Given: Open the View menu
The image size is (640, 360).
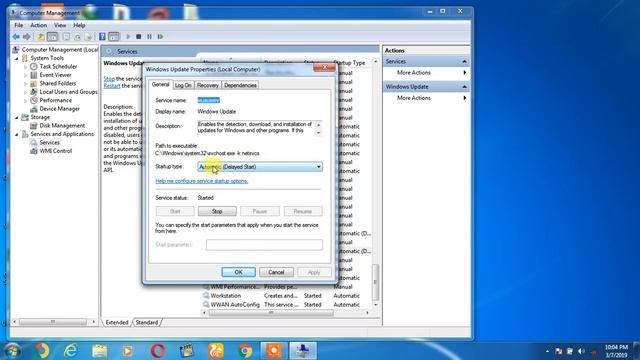Looking at the screenshot, I should coord(60,25).
